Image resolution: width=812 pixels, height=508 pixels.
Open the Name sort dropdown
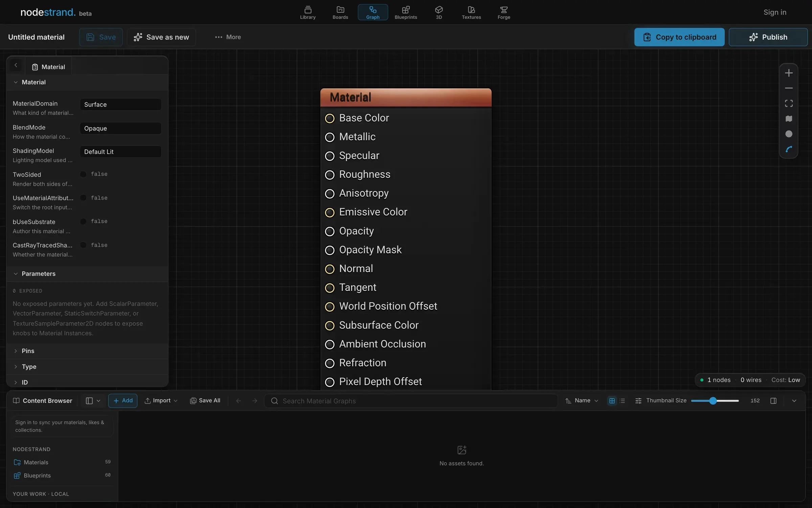(x=582, y=401)
